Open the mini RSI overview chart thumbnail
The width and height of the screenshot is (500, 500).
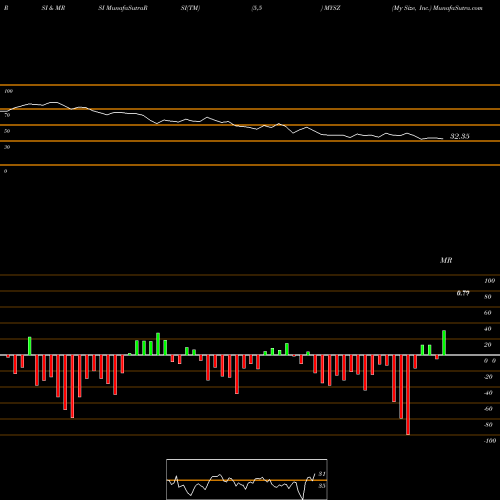tap(247, 479)
